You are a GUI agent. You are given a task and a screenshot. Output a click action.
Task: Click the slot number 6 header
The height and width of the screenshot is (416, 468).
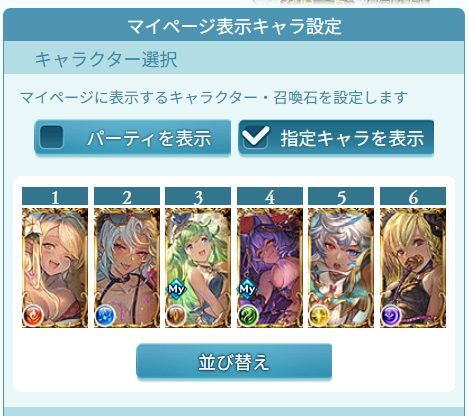pos(413,196)
